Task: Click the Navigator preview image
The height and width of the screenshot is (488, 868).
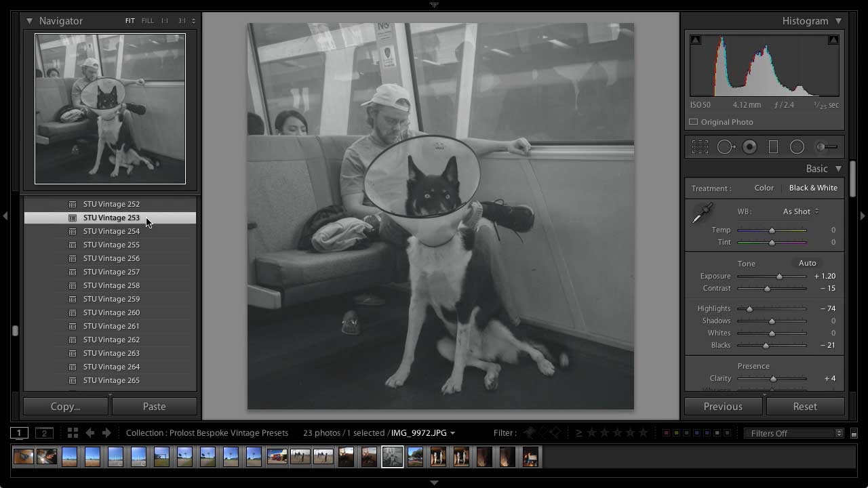Action: click(110, 108)
